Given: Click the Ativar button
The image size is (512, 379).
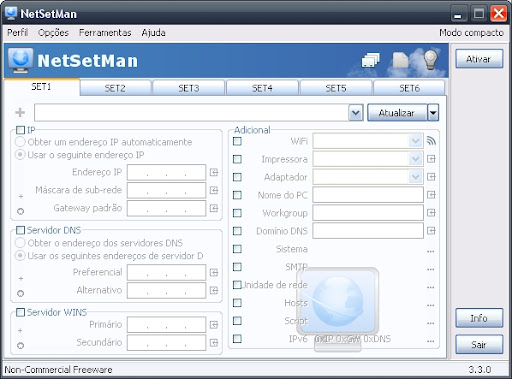Looking at the screenshot, I should [479, 59].
